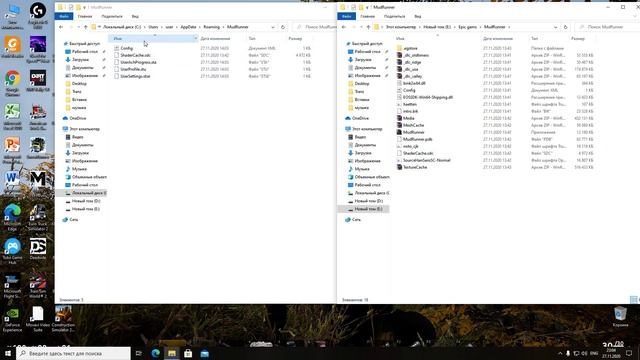Switch to Вид tab in right window

[x=418, y=16]
